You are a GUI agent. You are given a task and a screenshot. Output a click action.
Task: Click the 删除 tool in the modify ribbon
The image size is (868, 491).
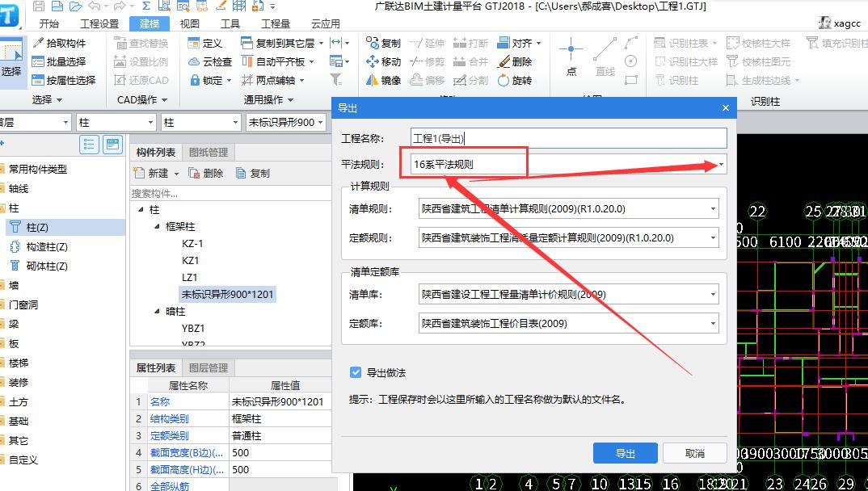click(x=515, y=61)
